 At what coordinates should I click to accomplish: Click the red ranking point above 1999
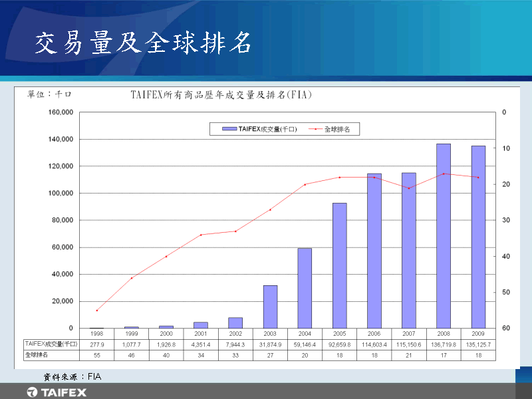coord(132,278)
